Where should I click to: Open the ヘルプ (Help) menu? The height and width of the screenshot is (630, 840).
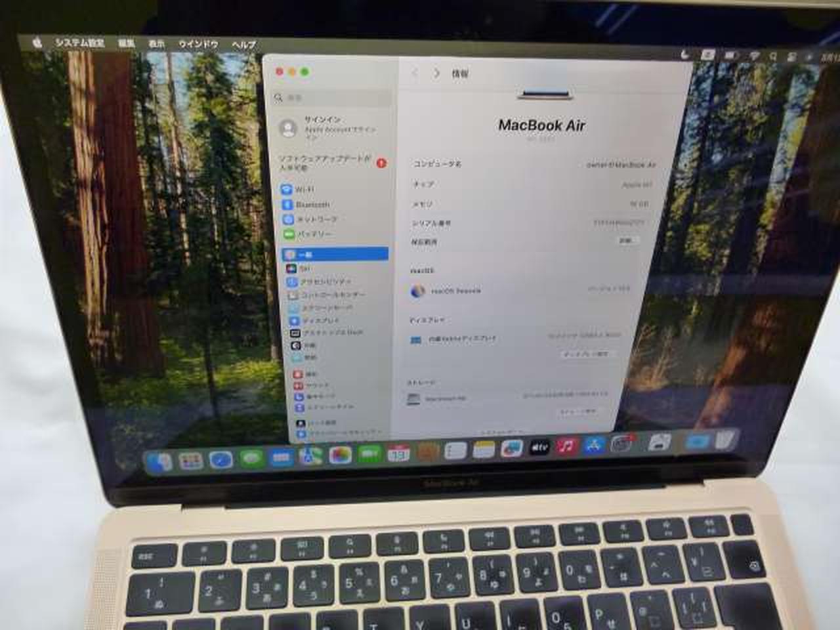click(x=243, y=45)
